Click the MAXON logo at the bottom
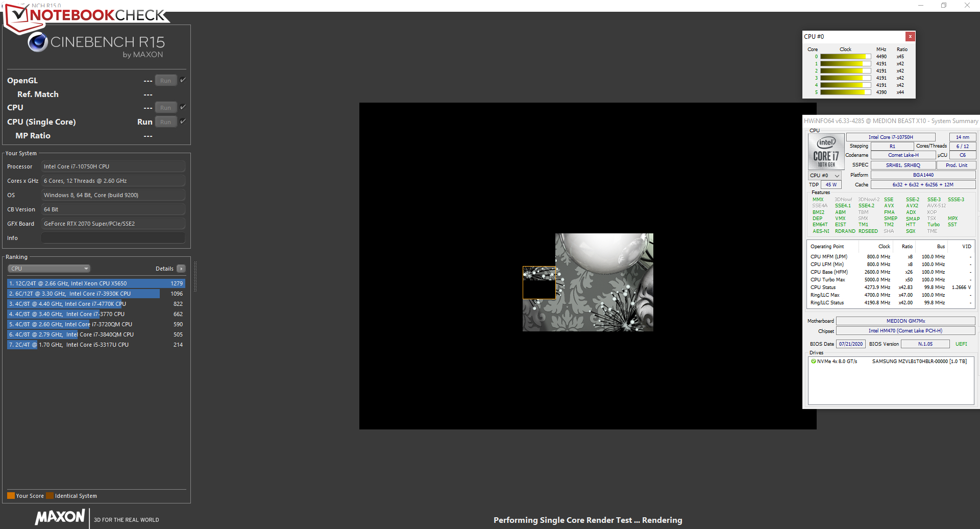 [x=60, y=517]
